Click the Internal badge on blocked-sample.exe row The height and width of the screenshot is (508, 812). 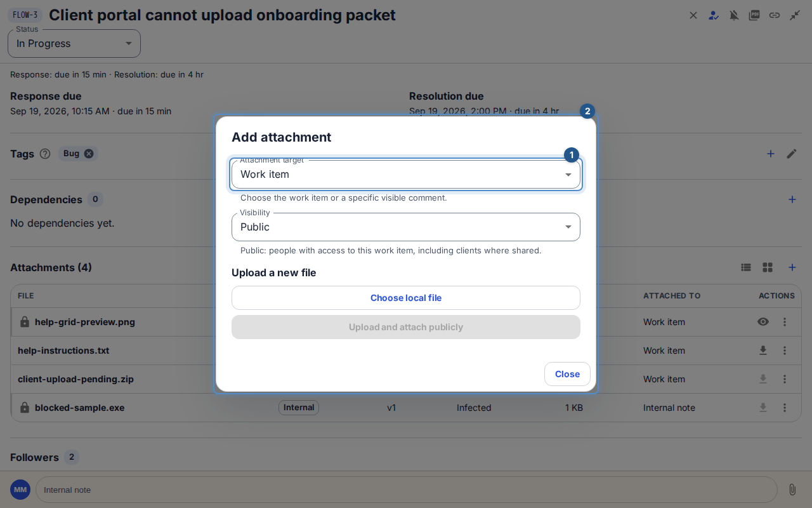[x=299, y=408]
